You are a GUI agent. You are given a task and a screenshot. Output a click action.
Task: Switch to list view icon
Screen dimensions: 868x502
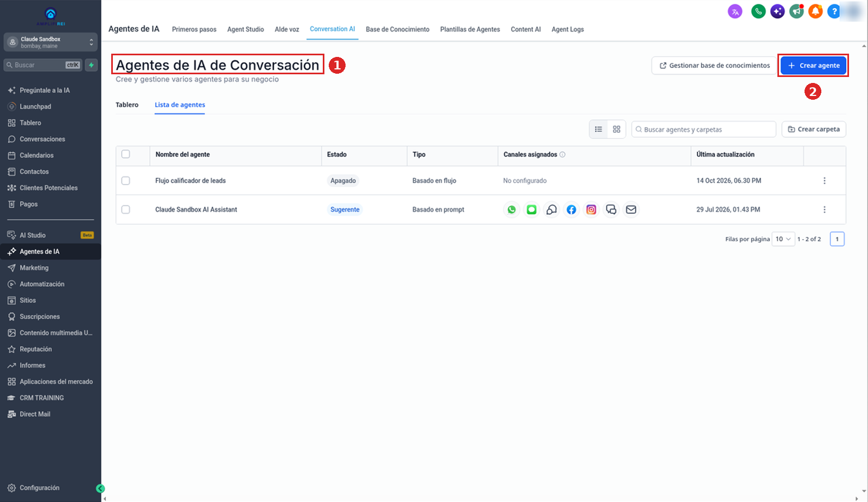pos(598,130)
